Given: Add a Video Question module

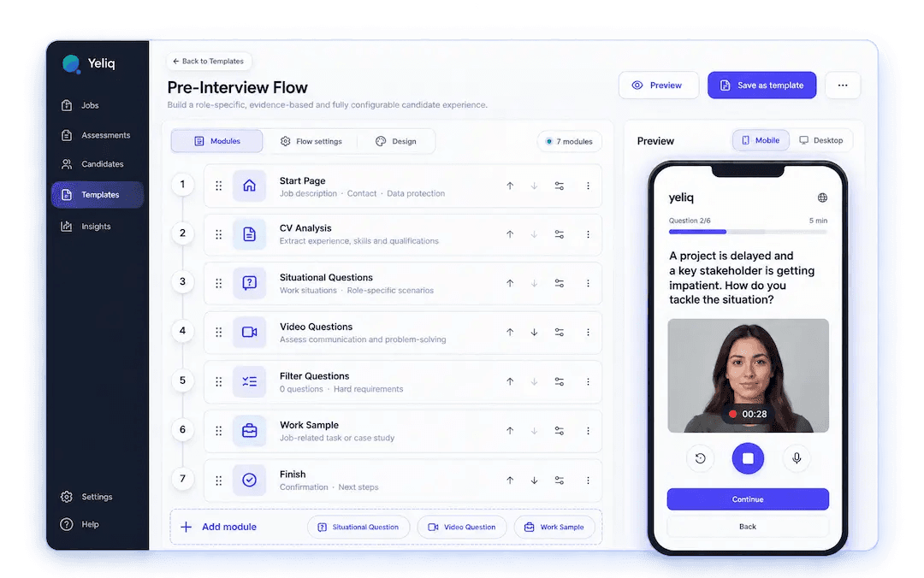Looking at the screenshot, I should click(x=461, y=528).
